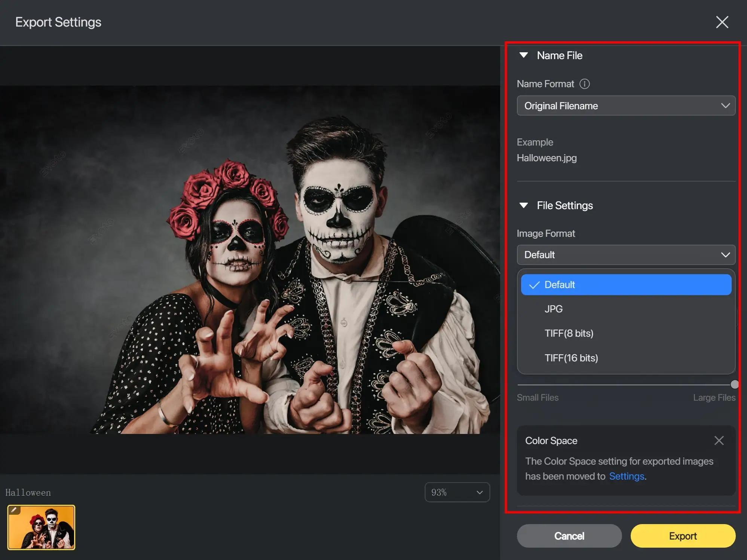Viewport: 747px width, 560px height.
Task: Open the 93% zoom dropdown
Action: tap(457, 492)
